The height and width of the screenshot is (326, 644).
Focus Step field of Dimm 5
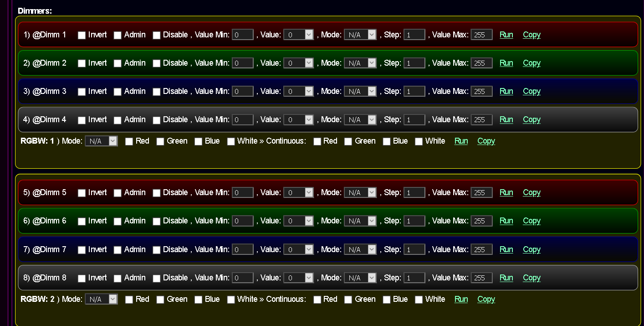[x=414, y=192]
